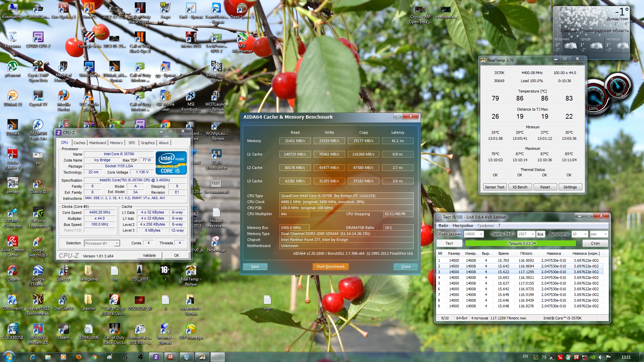Switch to the Memory tab in CPU-Z
This screenshot has height=362, width=644.
[116, 143]
